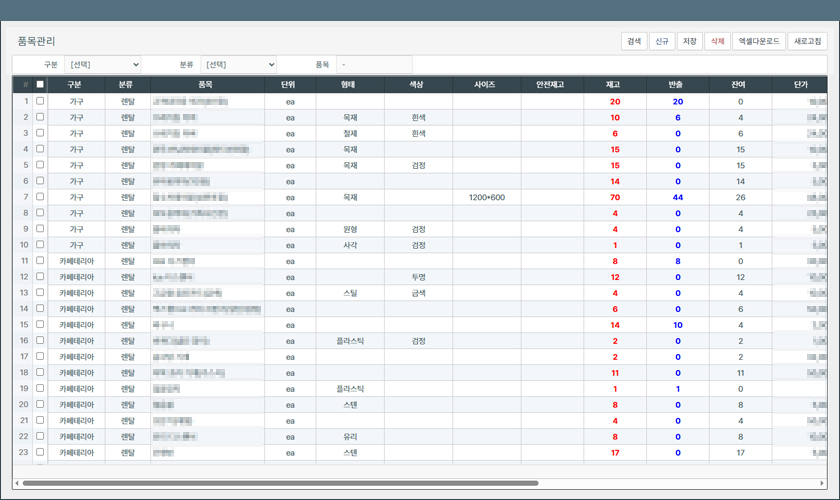
Task: Click the 품목 column header in the table
Action: pyautogui.click(x=206, y=85)
